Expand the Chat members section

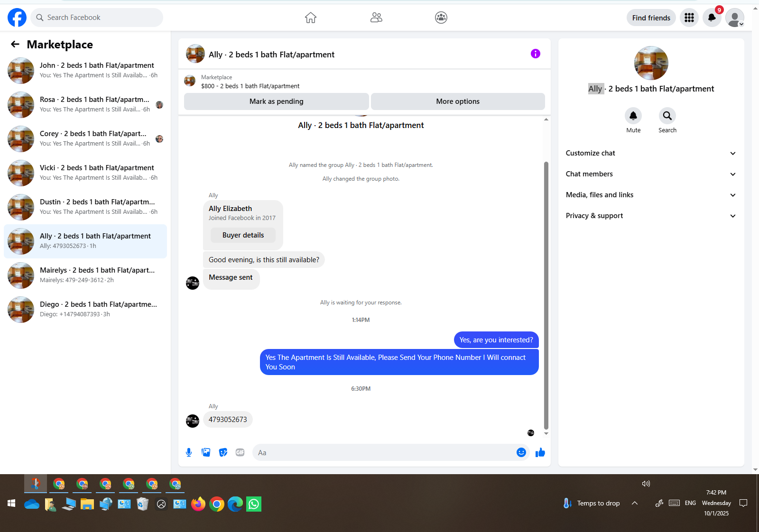[x=651, y=174]
